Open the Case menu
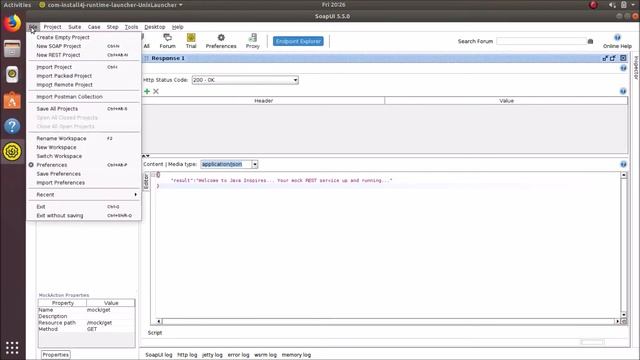 coord(94,27)
